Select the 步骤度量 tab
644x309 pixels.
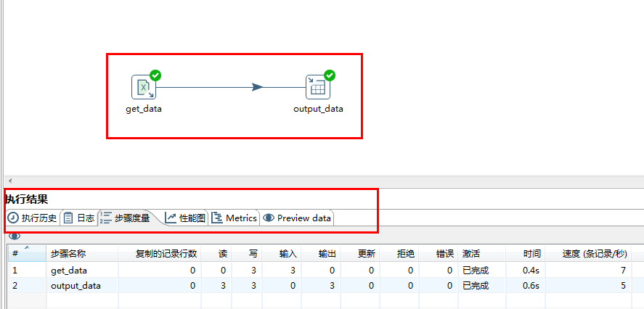[x=126, y=218]
